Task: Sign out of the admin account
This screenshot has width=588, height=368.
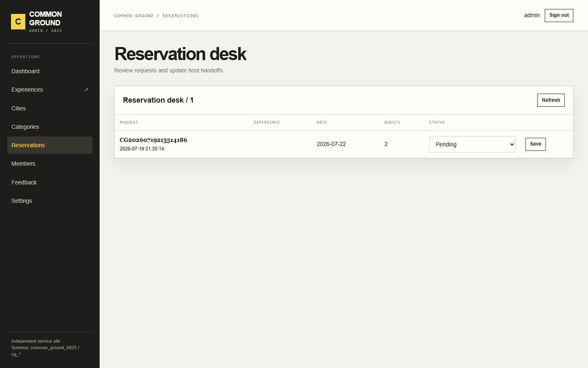Action: (x=559, y=16)
